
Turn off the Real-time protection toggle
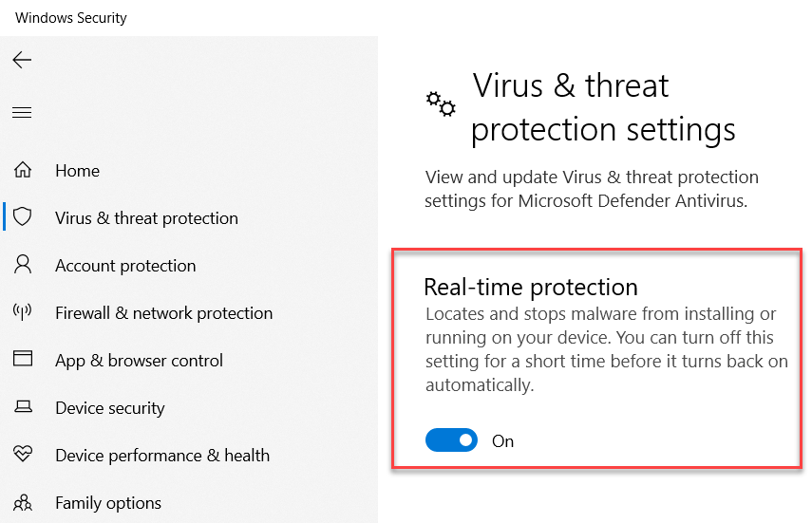tap(451, 440)
